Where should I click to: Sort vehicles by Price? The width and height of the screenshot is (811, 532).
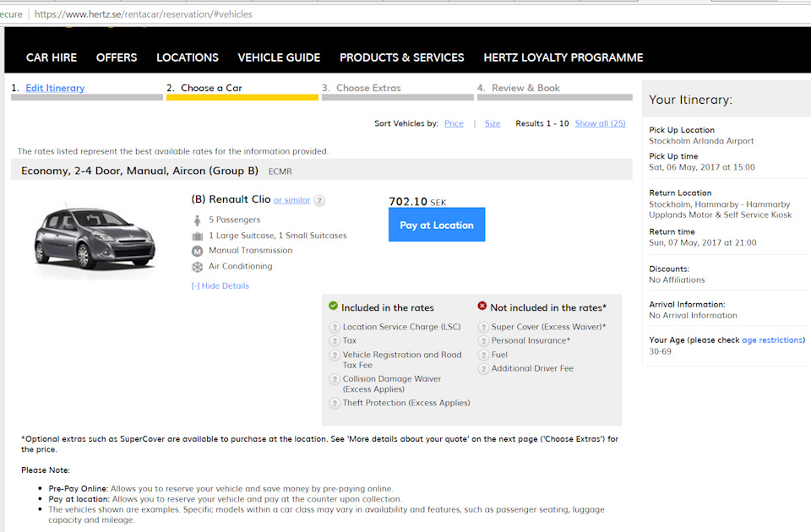pyautogui.click(x=454, y=123)
